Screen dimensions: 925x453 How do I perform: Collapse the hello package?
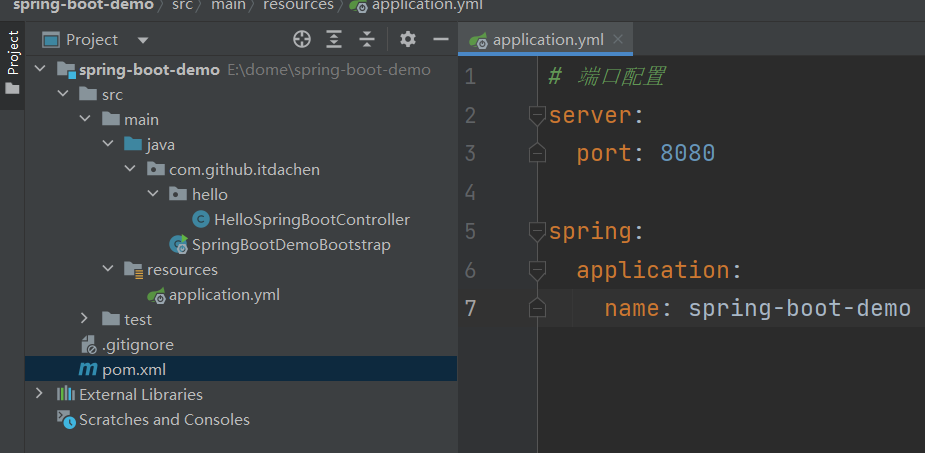tap(153, 195)
